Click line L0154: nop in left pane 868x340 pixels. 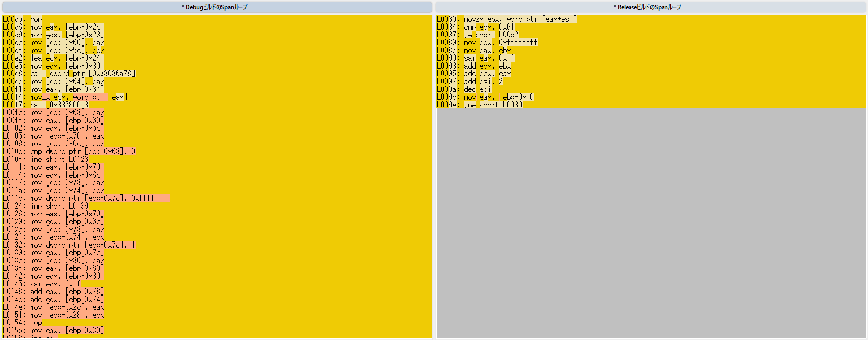tap(22, 323)
